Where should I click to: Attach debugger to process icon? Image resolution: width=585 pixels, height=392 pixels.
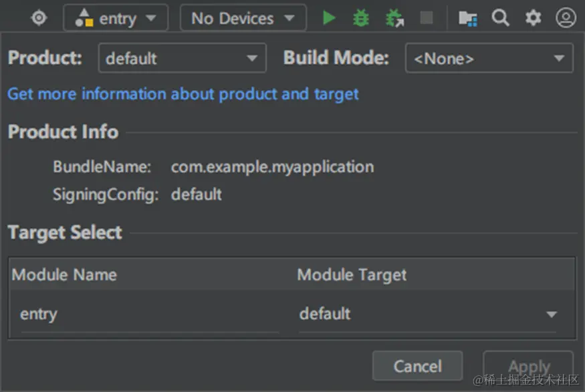tap(395, 18)
